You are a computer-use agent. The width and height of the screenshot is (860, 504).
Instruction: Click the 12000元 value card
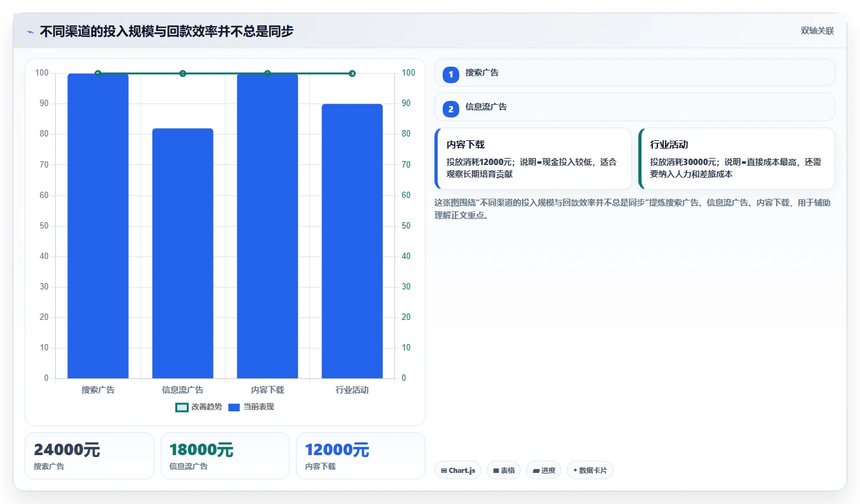[x=361, y=456]
